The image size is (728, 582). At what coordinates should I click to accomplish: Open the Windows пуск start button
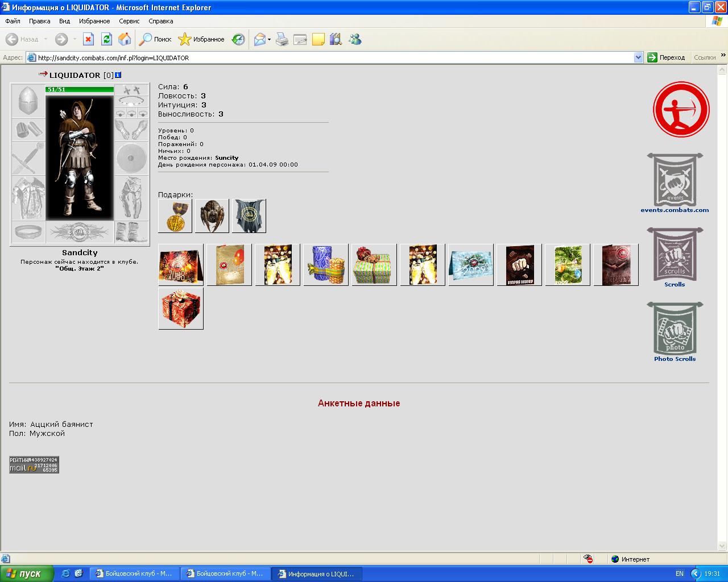[x=27, y=573]
